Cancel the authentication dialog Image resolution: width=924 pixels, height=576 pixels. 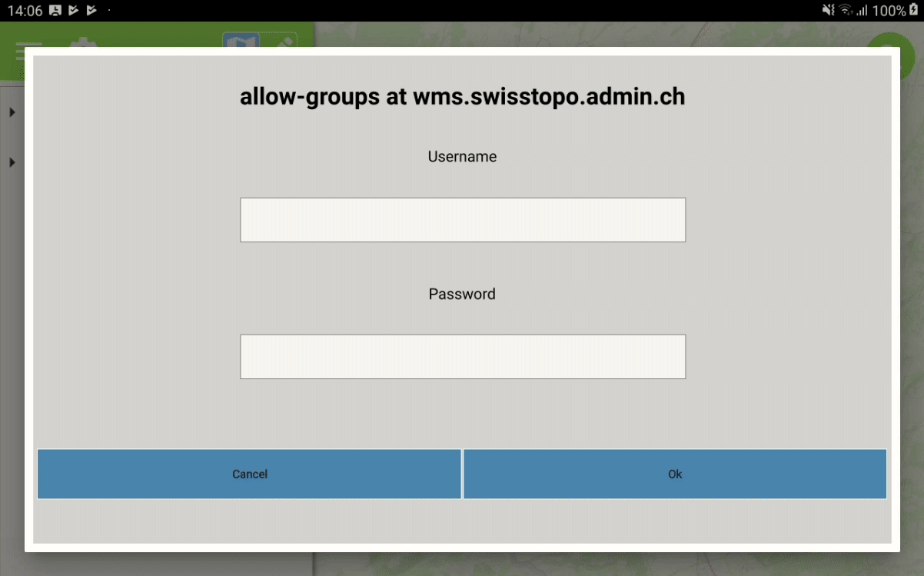pos(249,474)
